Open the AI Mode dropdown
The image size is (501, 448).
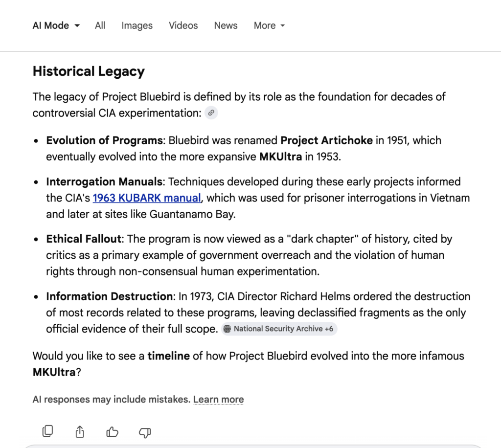tap(56, 26)
